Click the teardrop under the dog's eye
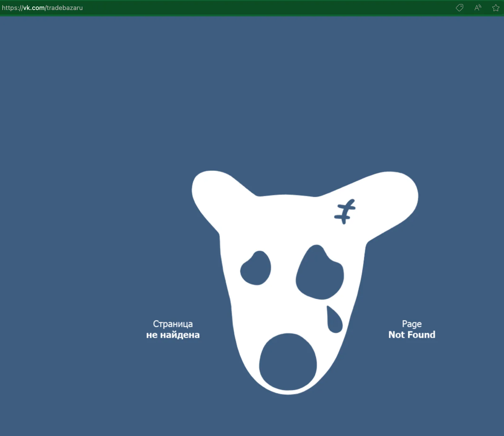 click(334, 319)
